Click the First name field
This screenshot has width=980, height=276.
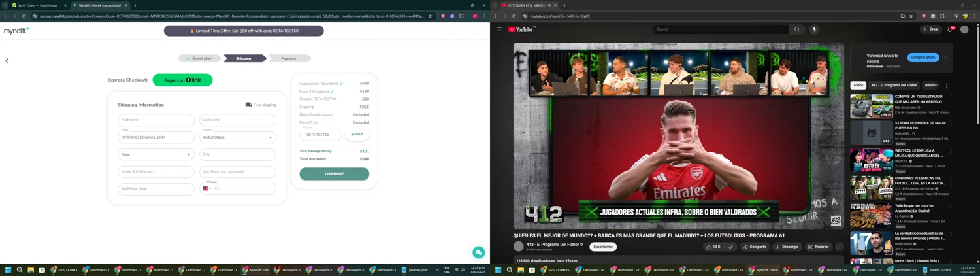(x=156, y=120)
